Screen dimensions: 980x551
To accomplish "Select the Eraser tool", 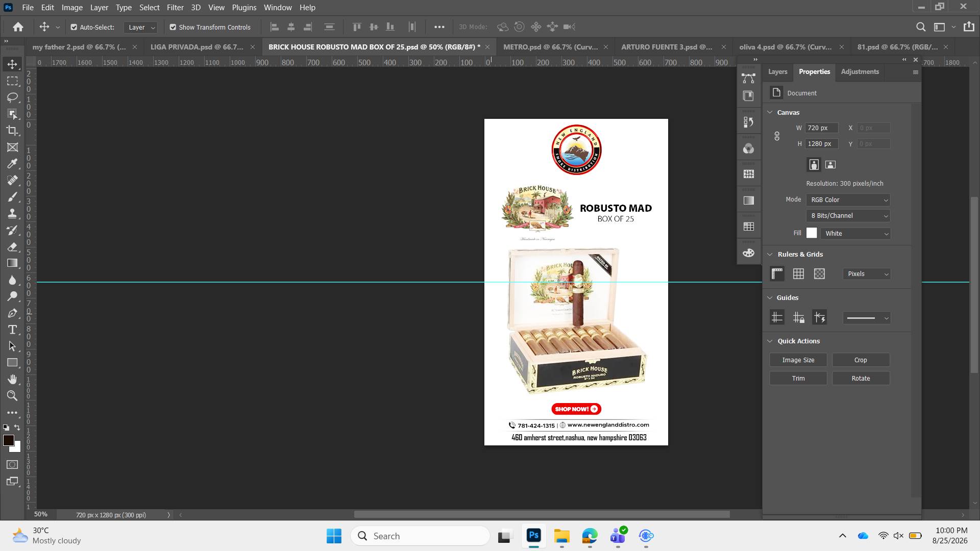I will tap(12, 247).
